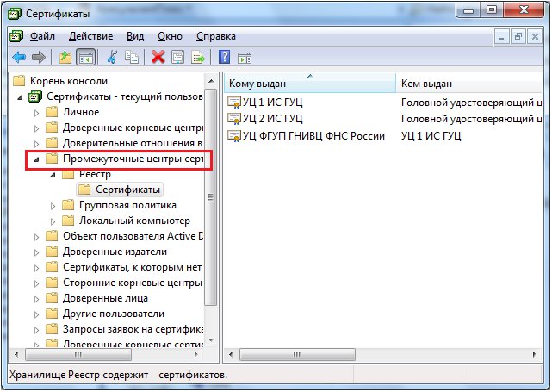Click the Cut scissors toolbar icon
Screen dimensions: 552x392
(x=112, y=58)
